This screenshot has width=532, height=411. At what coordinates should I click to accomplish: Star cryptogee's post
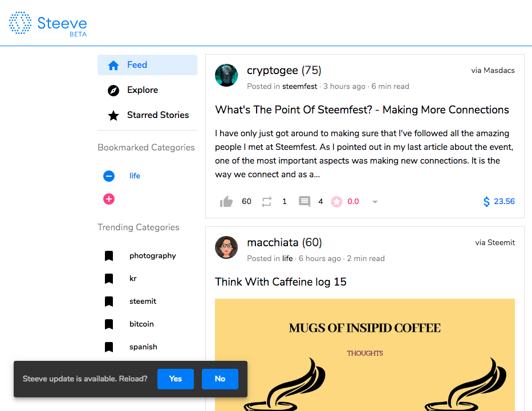pos(336,202)
